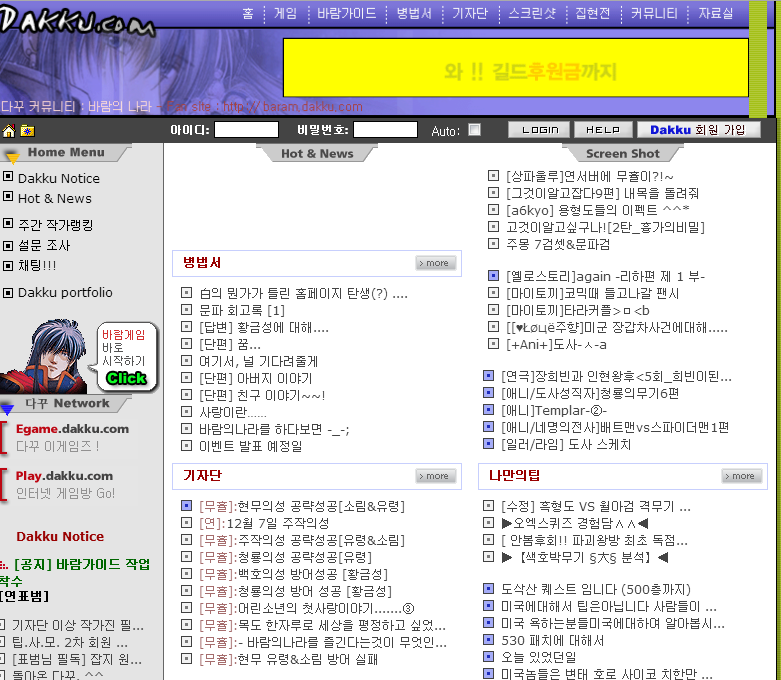781x680 pixels.
Task: Click the Hot & News section tab
Action: click(317, 153)
